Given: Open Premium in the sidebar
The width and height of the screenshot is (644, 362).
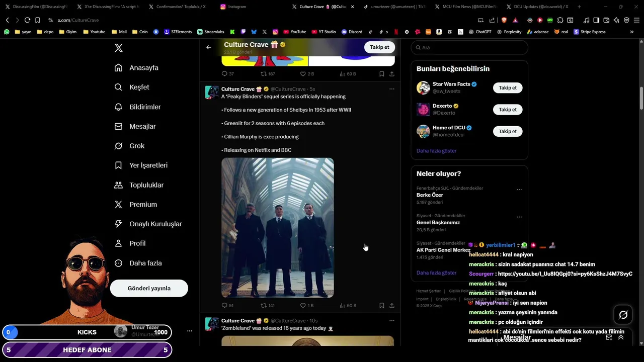Looking at the screenshot, I should tap(136, 205).
